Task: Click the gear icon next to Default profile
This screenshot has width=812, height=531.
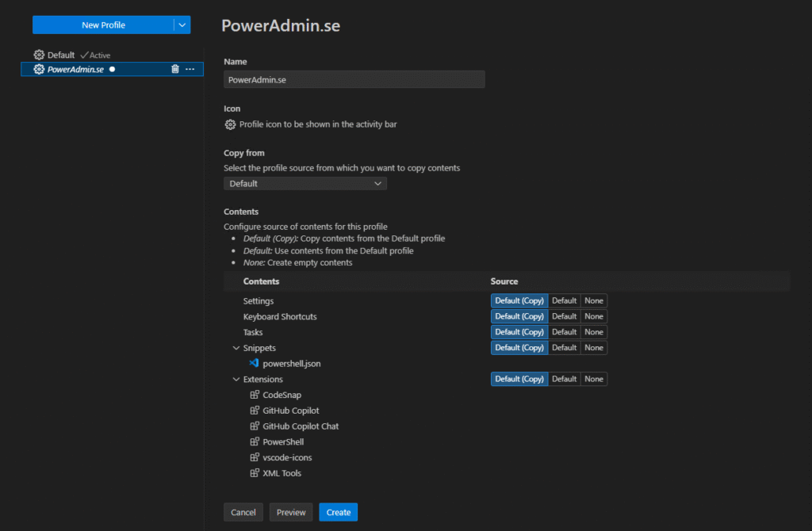Action: click(x=39, y=55)
